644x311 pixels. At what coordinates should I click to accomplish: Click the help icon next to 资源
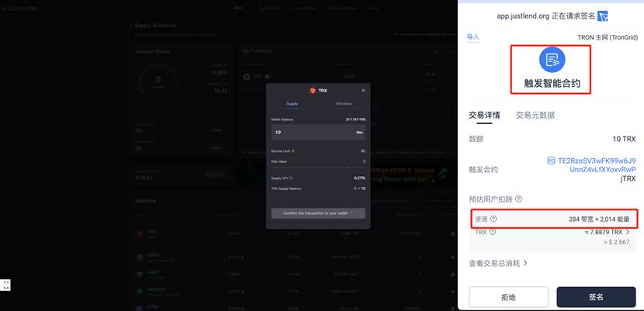click(x=493, y=219)
